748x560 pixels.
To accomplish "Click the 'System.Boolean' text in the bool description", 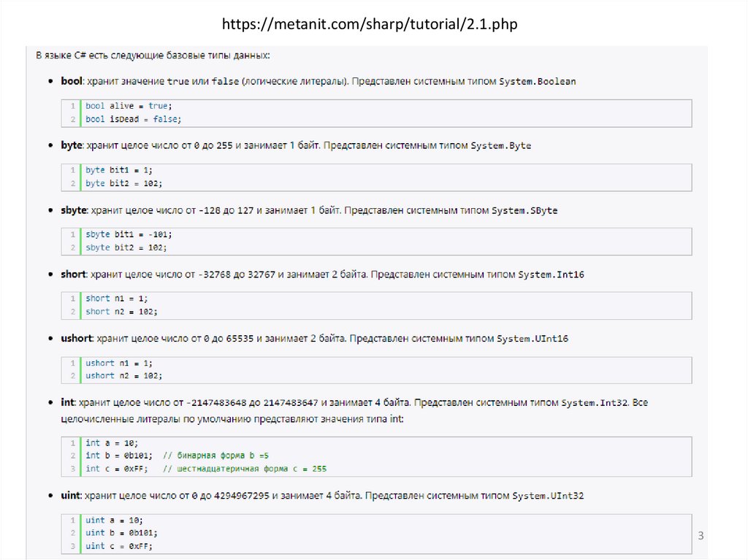I will pyautogui.click(x=538, y=81).
